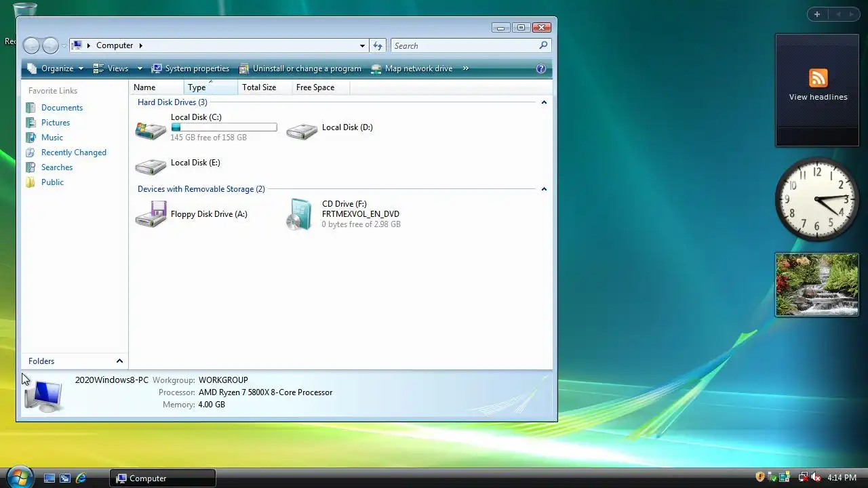
Task: Select the Floppy Disk Drive (A:) icon
Action: pyautogui.click(x=151, y=214)
